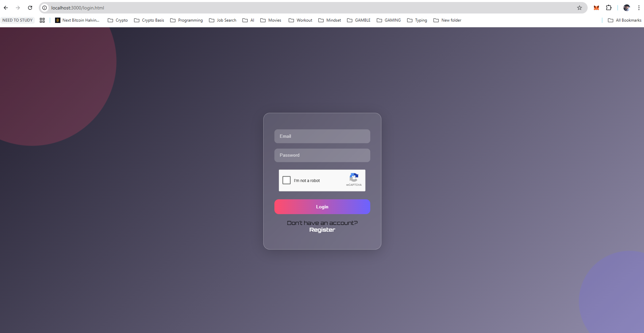Open the reCAPTCHA logo link
Image resolution: width=644 pixels, height=333 pixels.
pos(354,179)
